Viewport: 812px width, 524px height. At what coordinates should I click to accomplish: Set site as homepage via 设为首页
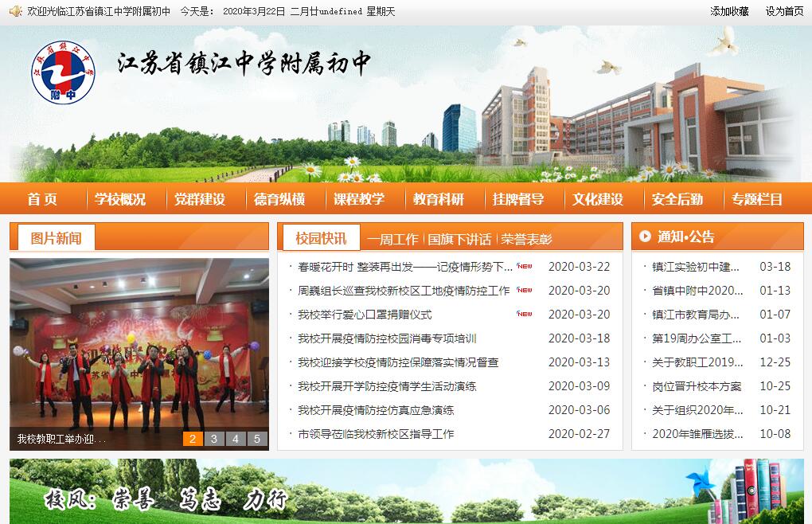pos(784,11)
